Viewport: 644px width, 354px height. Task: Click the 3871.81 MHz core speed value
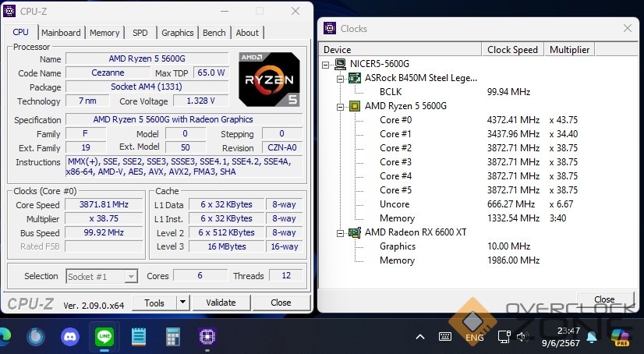(x=104, y=204)
